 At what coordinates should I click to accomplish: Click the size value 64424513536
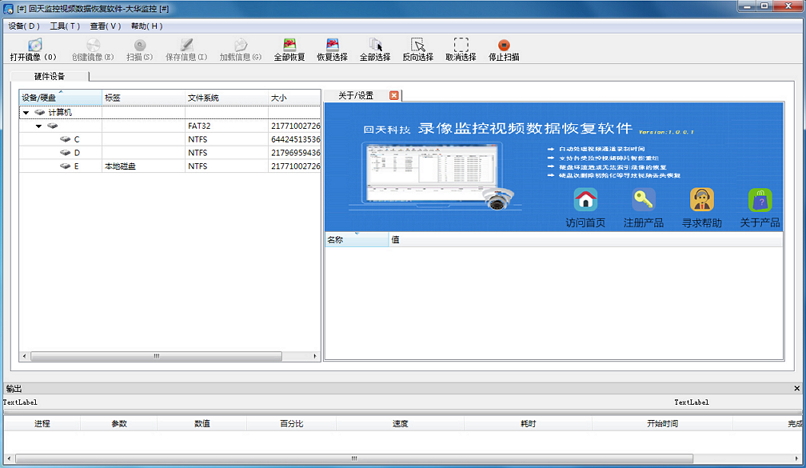pos(296,139)
